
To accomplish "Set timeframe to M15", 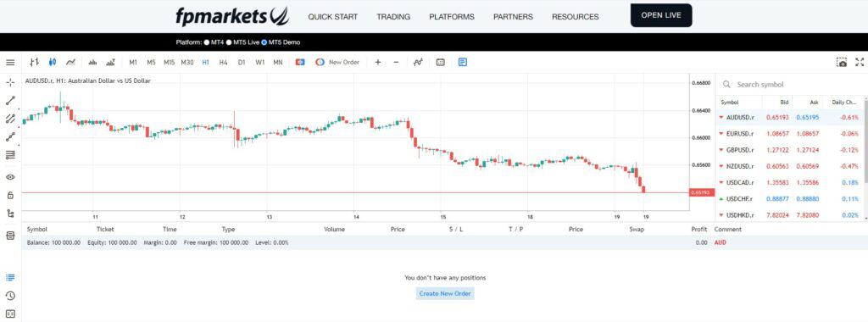I will click(x=169, y=63).
